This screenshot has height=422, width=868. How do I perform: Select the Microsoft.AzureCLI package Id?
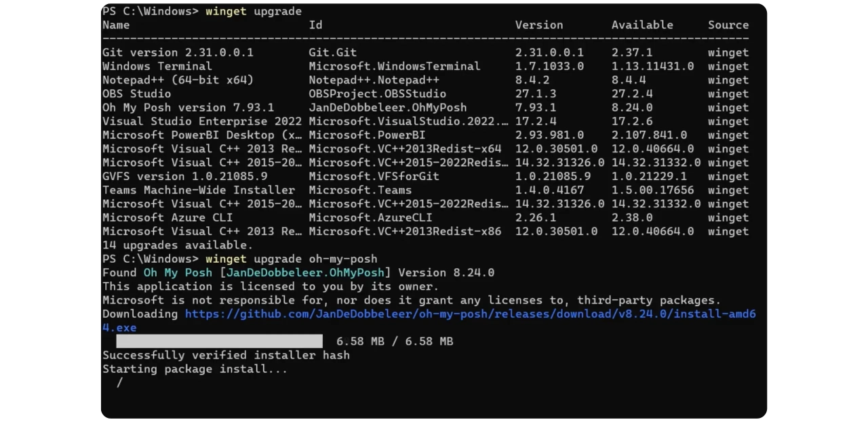[x=370, y=217]
